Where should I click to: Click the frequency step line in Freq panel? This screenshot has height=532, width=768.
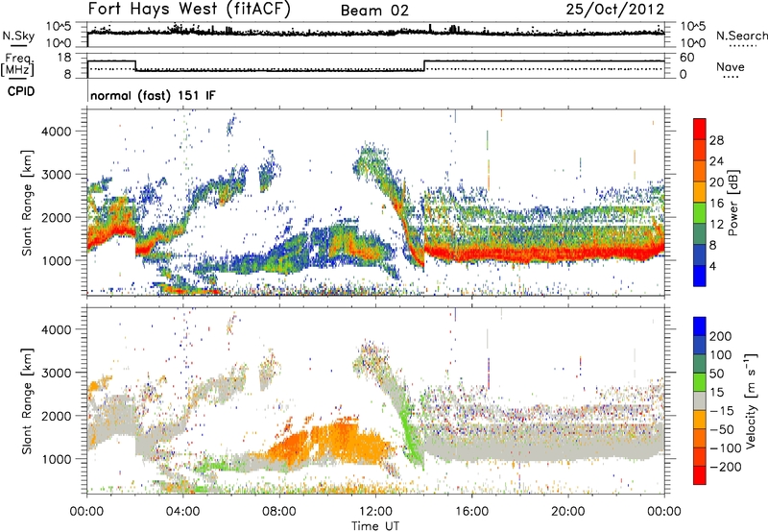375,65
